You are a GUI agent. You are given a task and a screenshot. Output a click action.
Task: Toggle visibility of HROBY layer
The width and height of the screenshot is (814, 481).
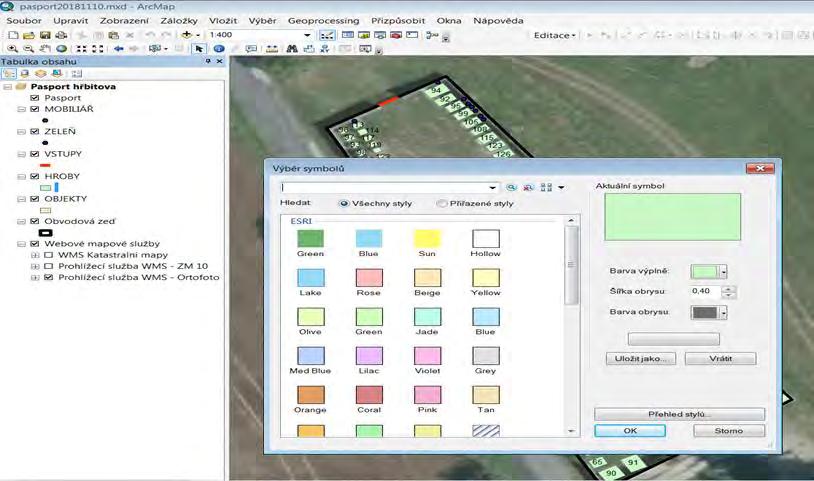(35, 176)
